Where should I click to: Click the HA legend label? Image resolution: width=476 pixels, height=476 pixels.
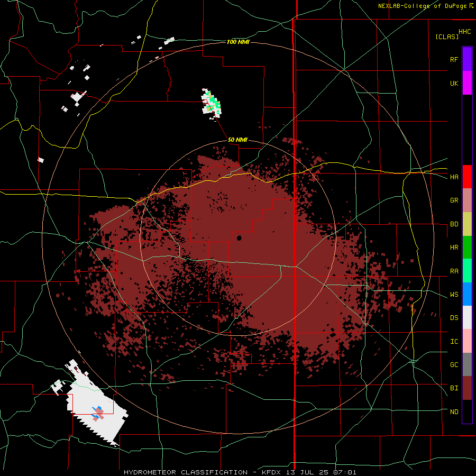454,177
